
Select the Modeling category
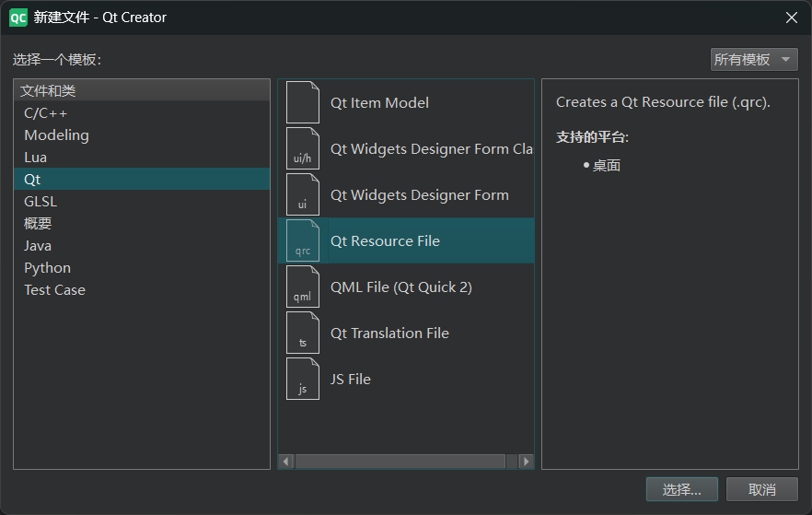click(142, 135)
